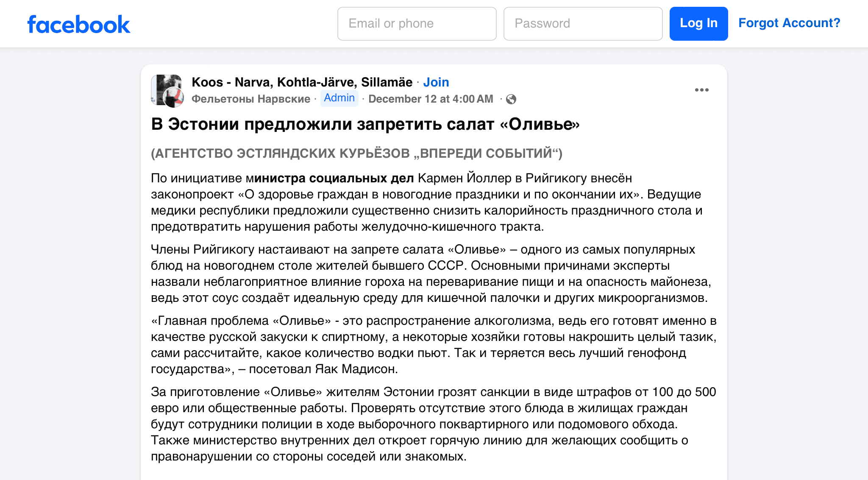Image resolution: width=868 pixels, height=480 pixels.
Task: Click inside the Password field
Action: click(583, 23)
